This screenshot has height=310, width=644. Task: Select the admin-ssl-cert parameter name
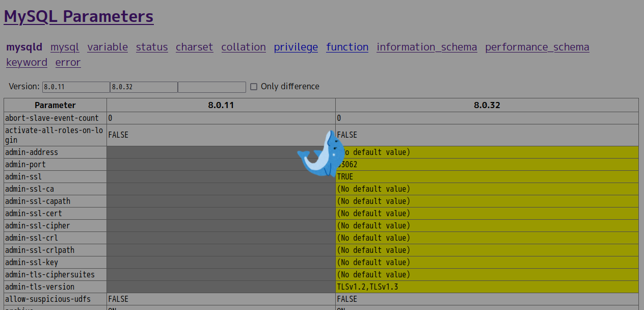point(34,213)
